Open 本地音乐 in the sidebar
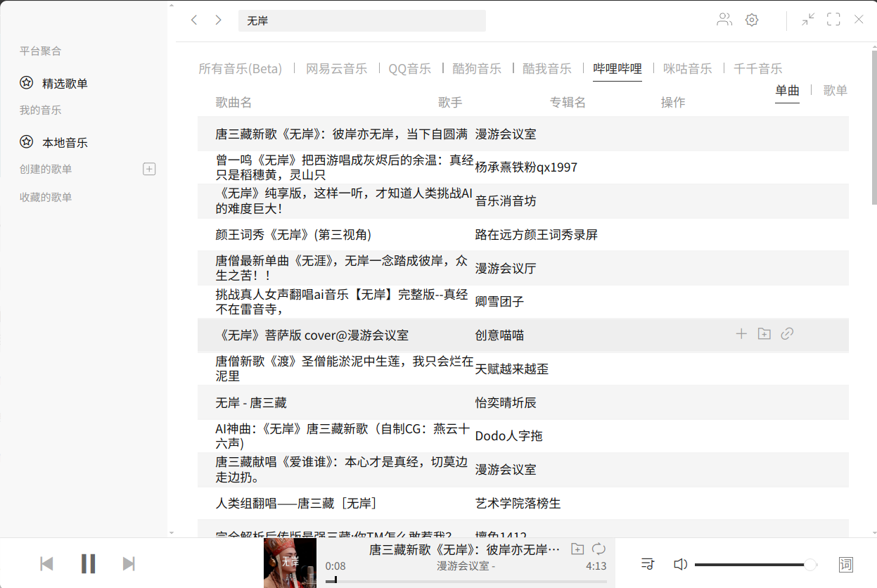This screenshot has height=588, width=877. pyautogui.click(x=65, y=143)
